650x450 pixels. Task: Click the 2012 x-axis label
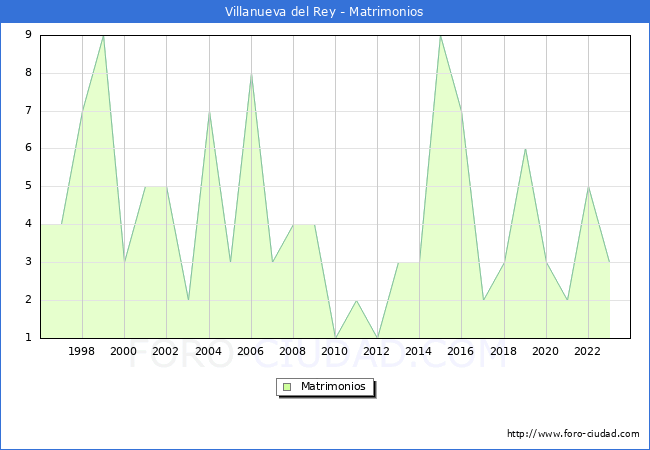tap(377, 351)
